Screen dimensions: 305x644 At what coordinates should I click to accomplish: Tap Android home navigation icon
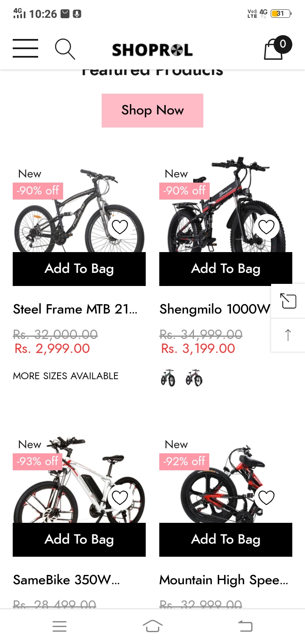click(x=152, y=626)
